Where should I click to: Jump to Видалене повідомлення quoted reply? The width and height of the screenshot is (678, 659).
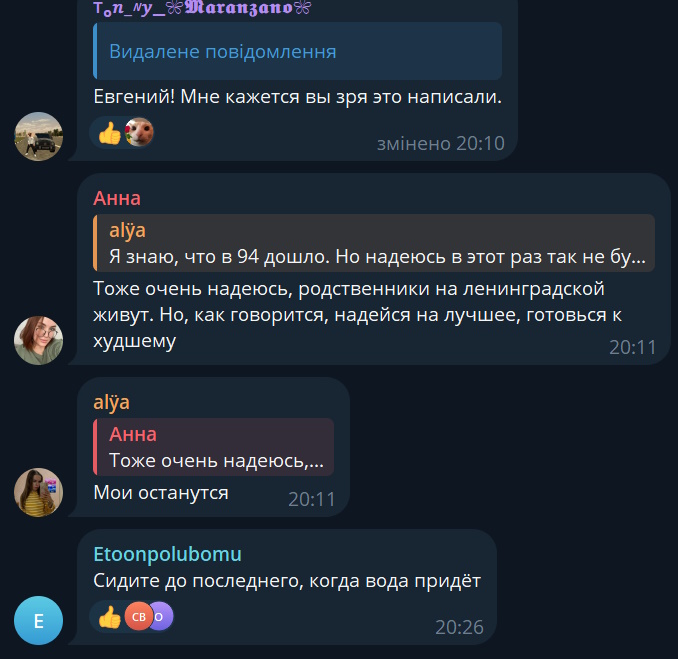click(297, 51)
